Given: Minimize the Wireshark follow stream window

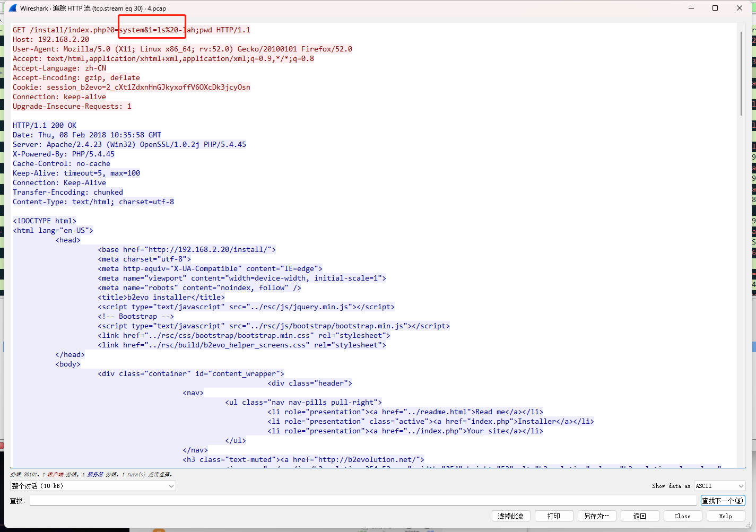Looking at the screenshot, I should coord(691,8).
